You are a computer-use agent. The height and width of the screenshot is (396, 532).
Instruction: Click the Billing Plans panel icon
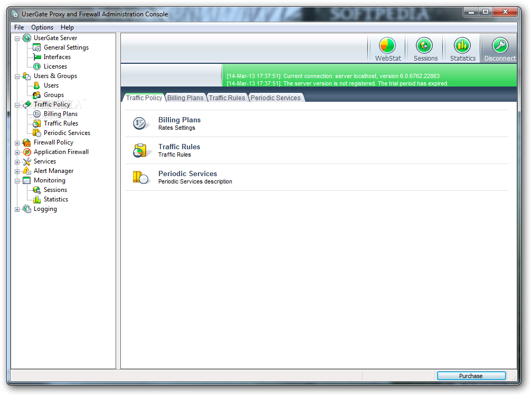click(139, 123)
